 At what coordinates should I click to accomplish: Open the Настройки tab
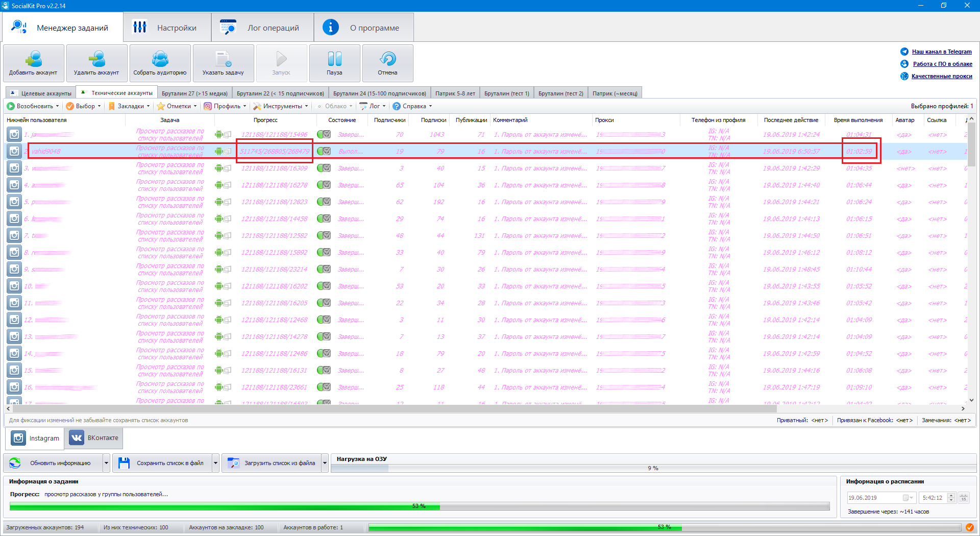pyautogui.click(x=167, y=28)
